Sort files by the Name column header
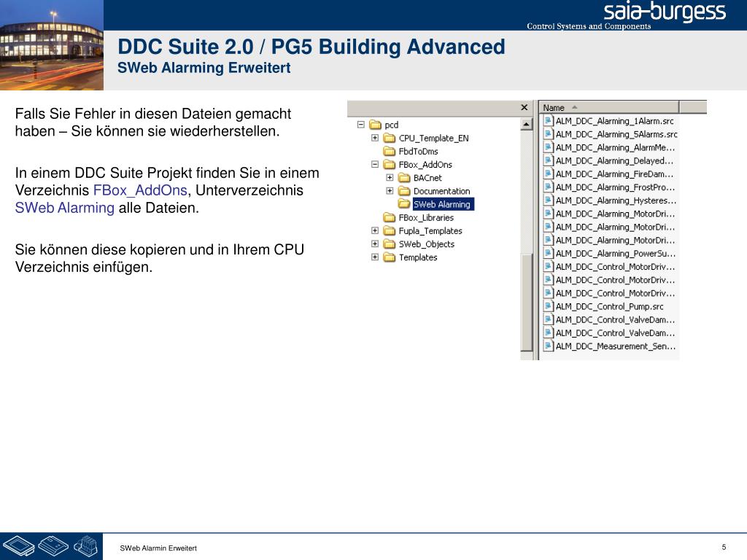This screenshot has width=747, height=560. [609, 108]
